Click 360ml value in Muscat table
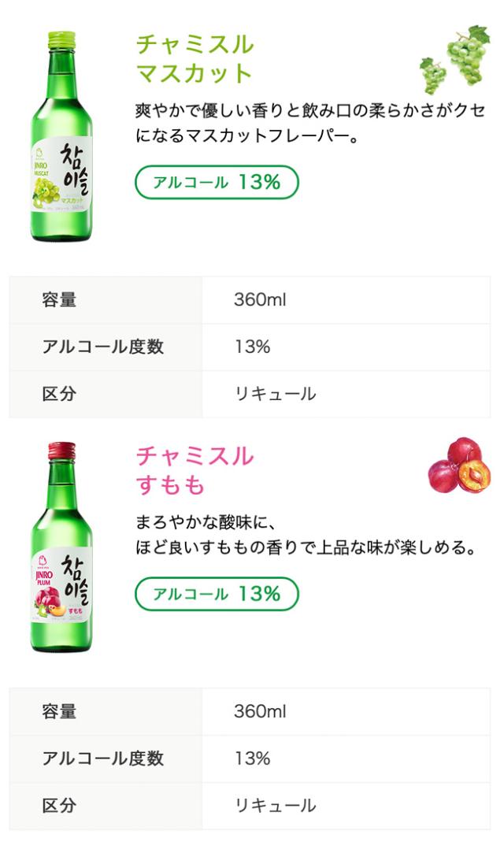Screen dimensions: 504x842 (x=260, y=300)
